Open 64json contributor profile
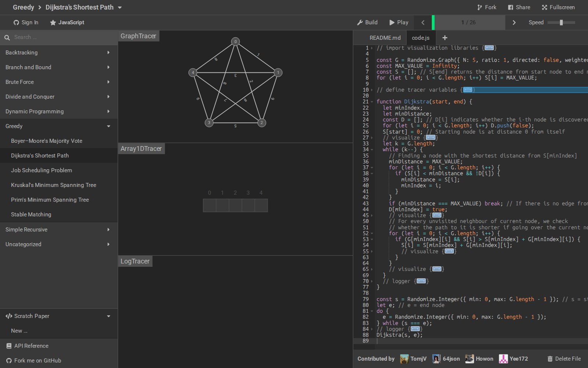 (446, 359)
